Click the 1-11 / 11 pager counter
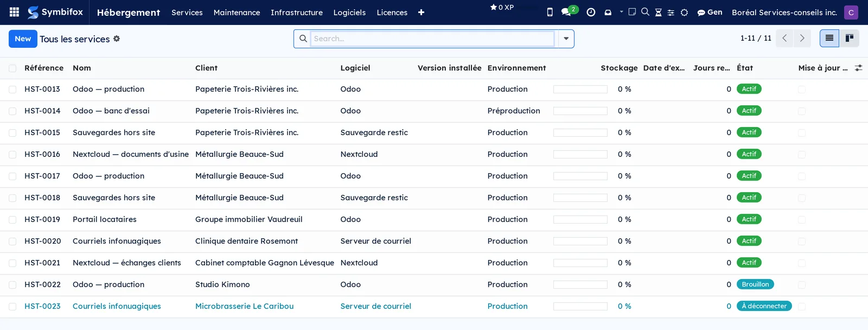 point(756,38)
